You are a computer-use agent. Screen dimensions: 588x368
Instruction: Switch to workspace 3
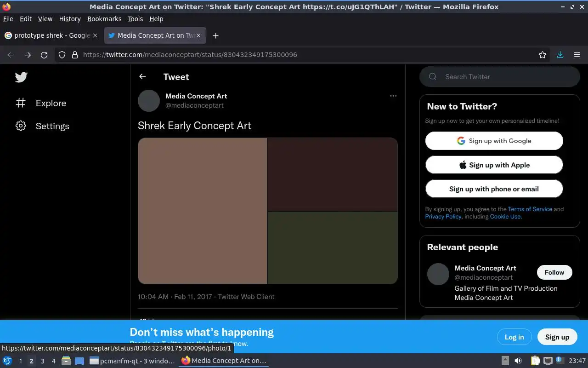pyautogui.click(x=42, y=361)
